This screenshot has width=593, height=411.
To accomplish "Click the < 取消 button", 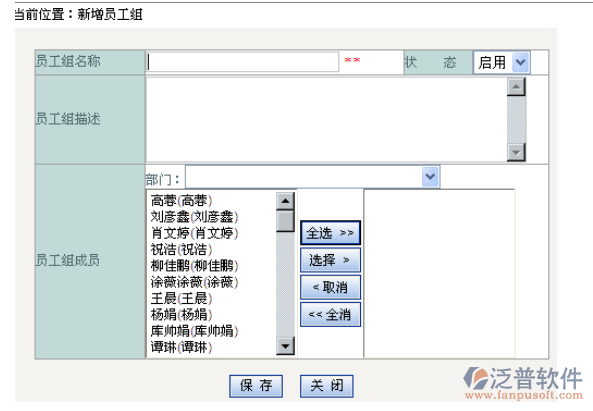I will point(330,287).
